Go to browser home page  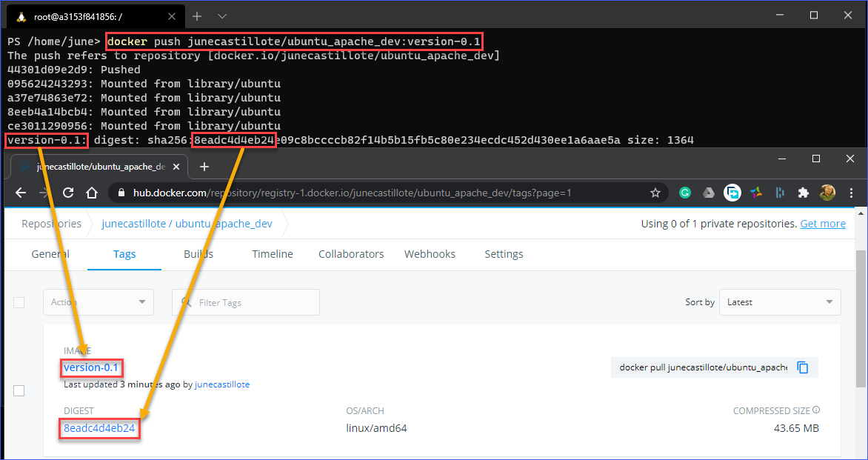coord(92,193)
